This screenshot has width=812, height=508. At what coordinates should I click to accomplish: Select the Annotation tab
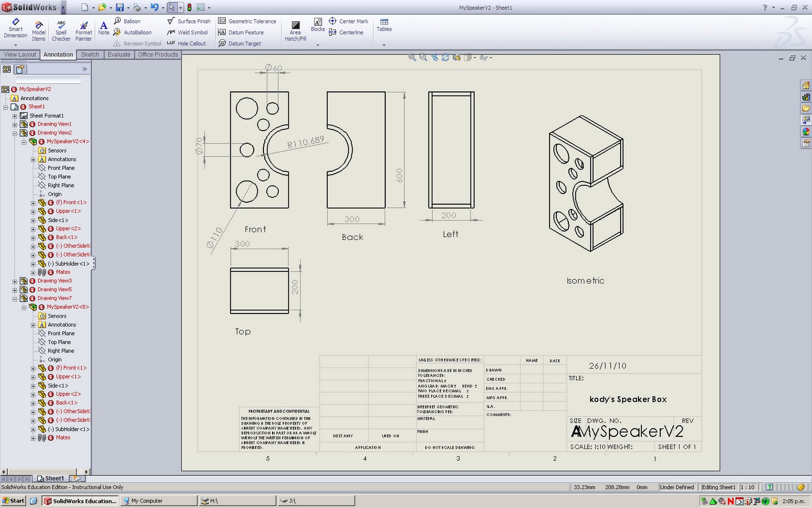click(58, 54)
